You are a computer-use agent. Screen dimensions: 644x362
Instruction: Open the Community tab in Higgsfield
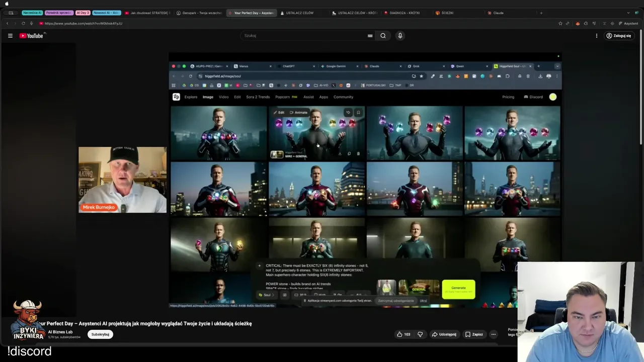point(343,97)
